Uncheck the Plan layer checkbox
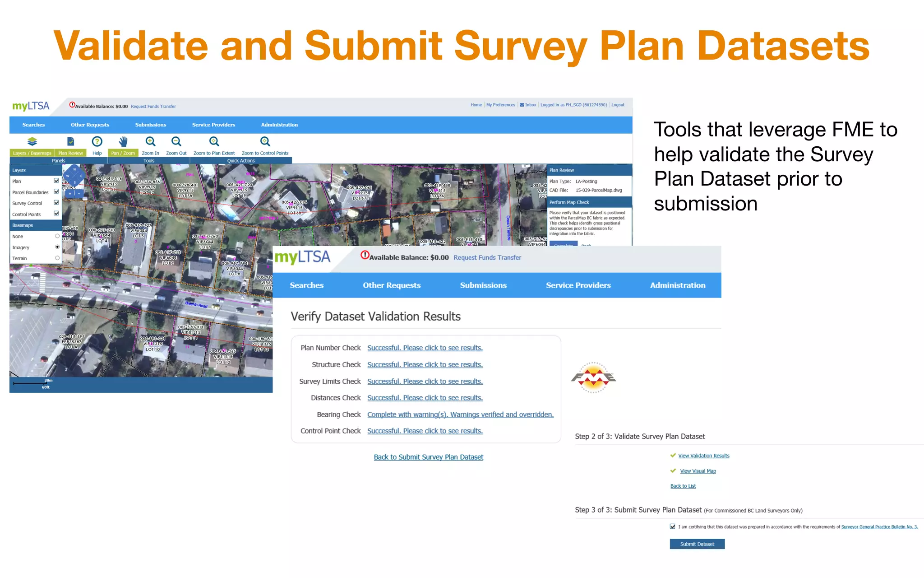924x578 pixels. 56,181
